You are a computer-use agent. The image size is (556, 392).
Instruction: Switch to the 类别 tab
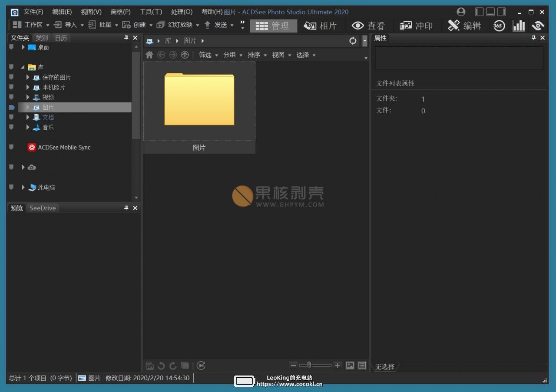[42, 38]
